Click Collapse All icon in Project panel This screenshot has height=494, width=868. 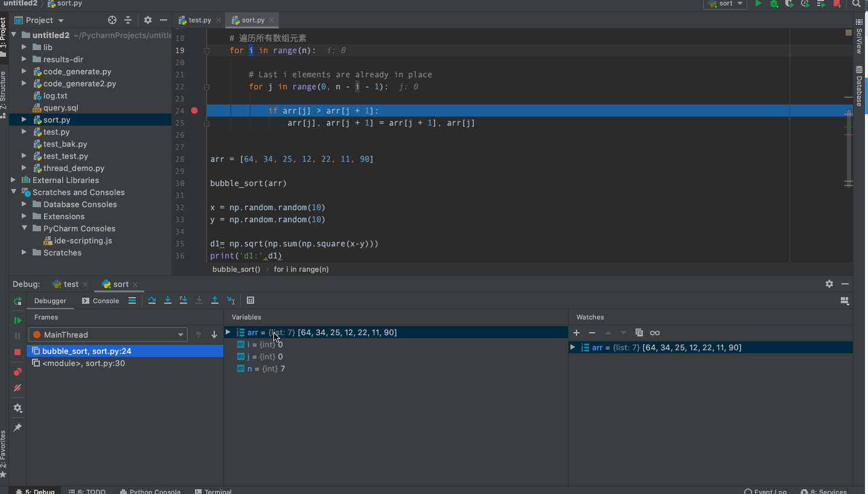[x=128, y=20]
